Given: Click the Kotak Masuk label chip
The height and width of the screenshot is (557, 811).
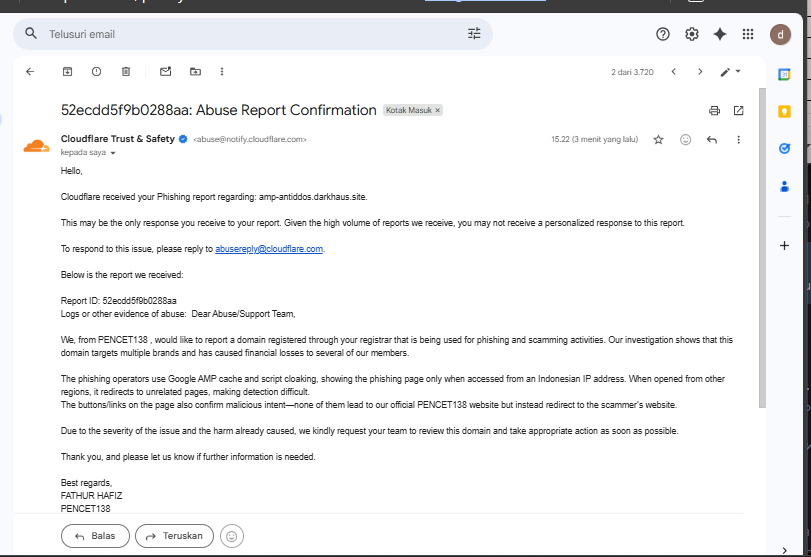Looking at the screenshot, I should click(409, 110).
